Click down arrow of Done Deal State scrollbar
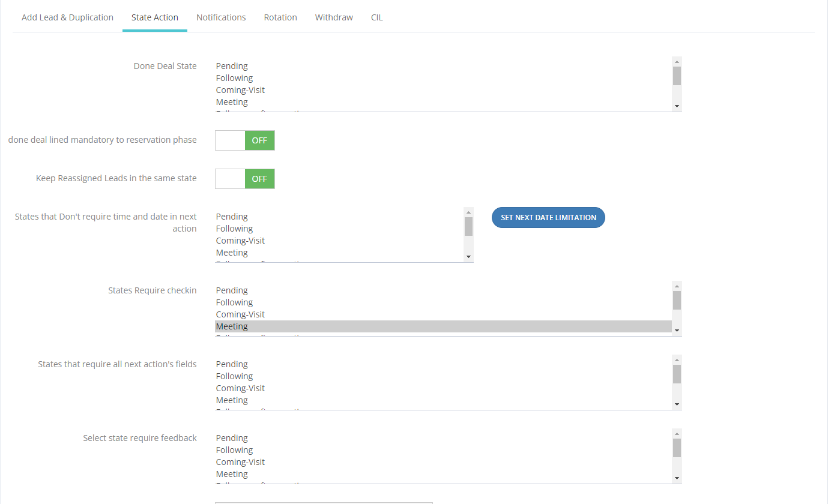Viewport: 828px width, 504px height. tap(677, 106)
